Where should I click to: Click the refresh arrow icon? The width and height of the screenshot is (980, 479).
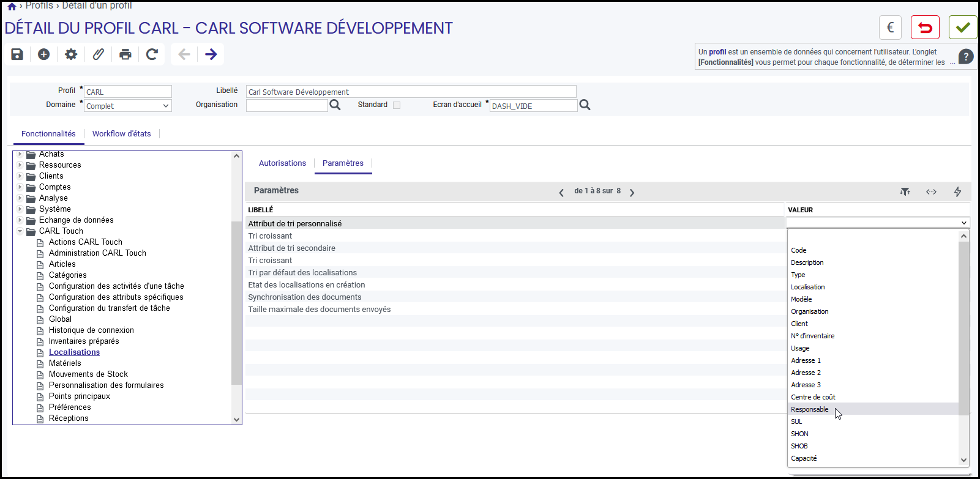pos(152,54)
